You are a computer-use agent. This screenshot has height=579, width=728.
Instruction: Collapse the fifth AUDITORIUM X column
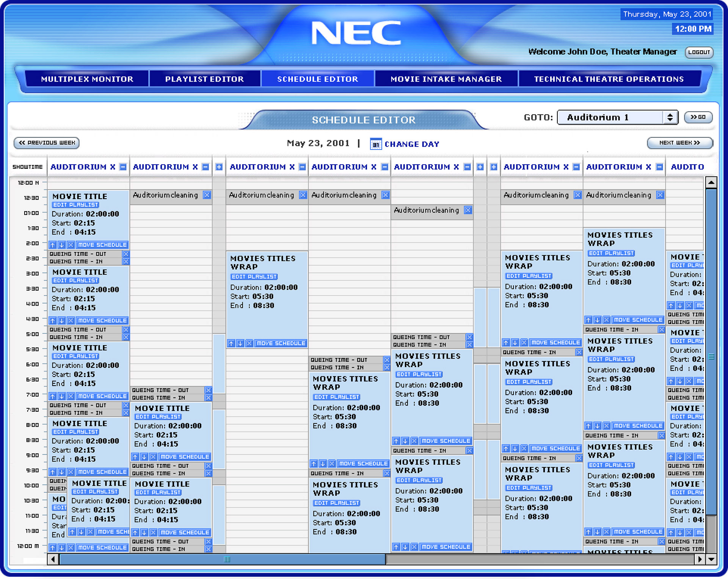pos(468,167)
